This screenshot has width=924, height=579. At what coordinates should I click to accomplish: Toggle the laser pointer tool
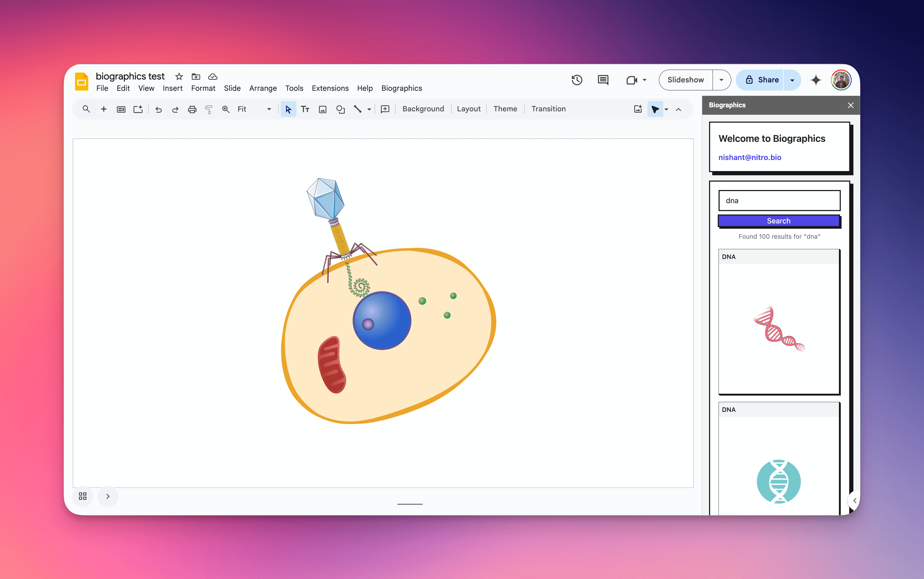click(x=655, y=109)
